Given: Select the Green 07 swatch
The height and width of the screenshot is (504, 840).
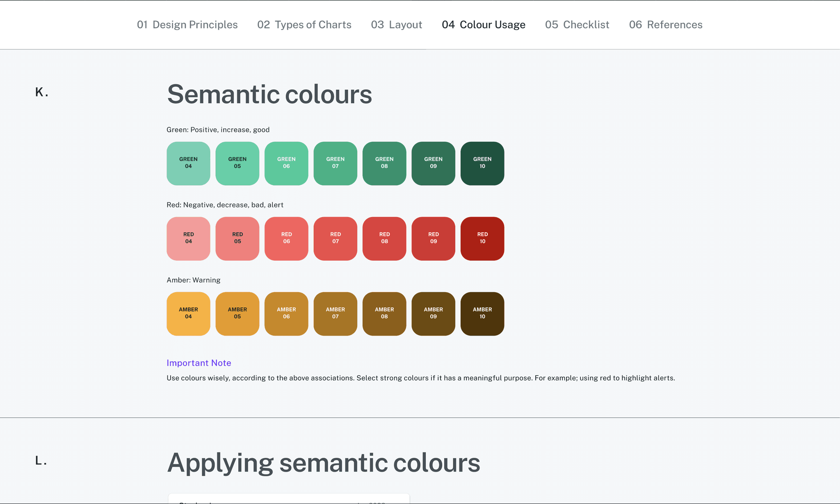Looking at the screenshot, I should (335, 163).
